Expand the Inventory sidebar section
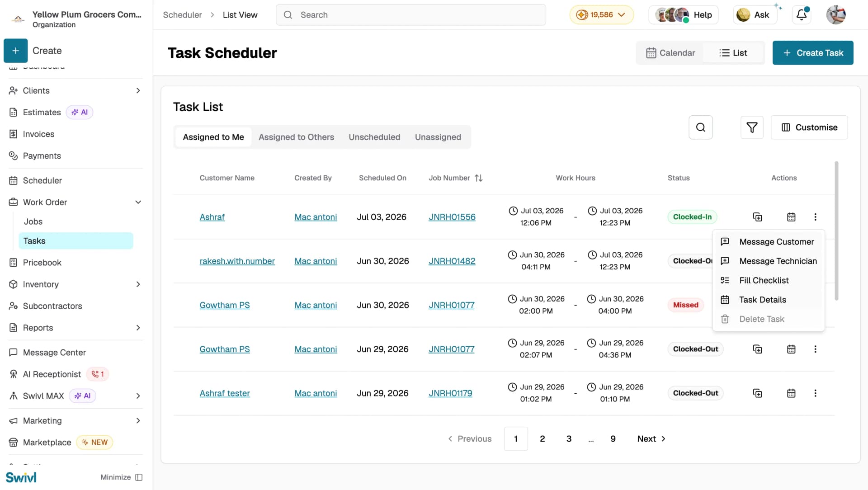The height and width of the screenshot is (490, 868). pos(138,284)
